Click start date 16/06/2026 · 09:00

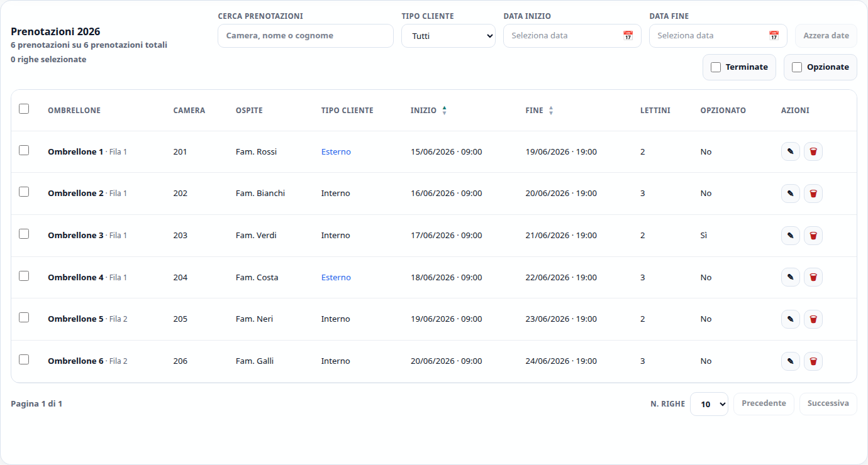pyautogui.click(x=447, y=194)
